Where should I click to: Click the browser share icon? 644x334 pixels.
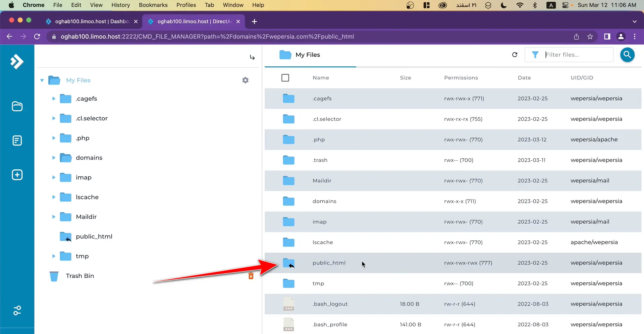(576, 37)
